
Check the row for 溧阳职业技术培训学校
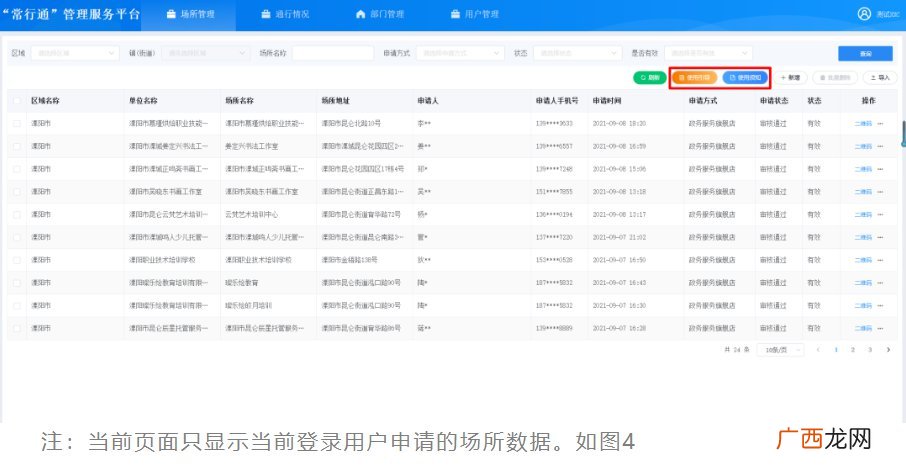(17, 260)
